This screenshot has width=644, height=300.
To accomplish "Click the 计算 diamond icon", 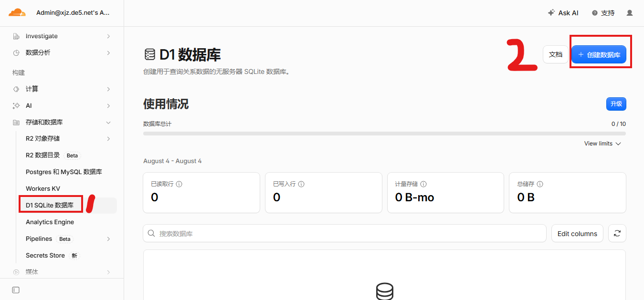I will coord(16,89).
